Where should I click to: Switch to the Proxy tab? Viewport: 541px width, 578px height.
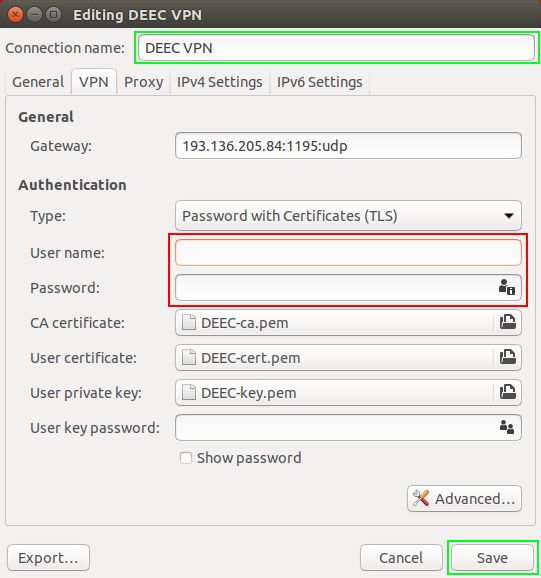click(143, 82)
